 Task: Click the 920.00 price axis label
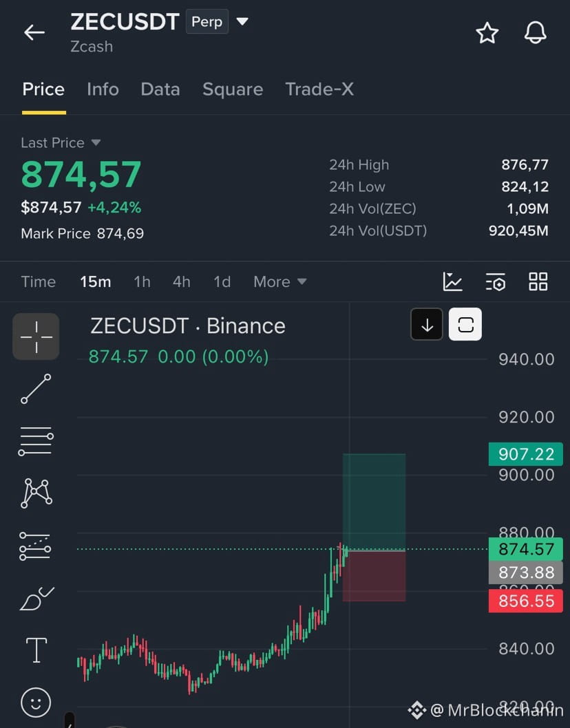tap(526, 417)
